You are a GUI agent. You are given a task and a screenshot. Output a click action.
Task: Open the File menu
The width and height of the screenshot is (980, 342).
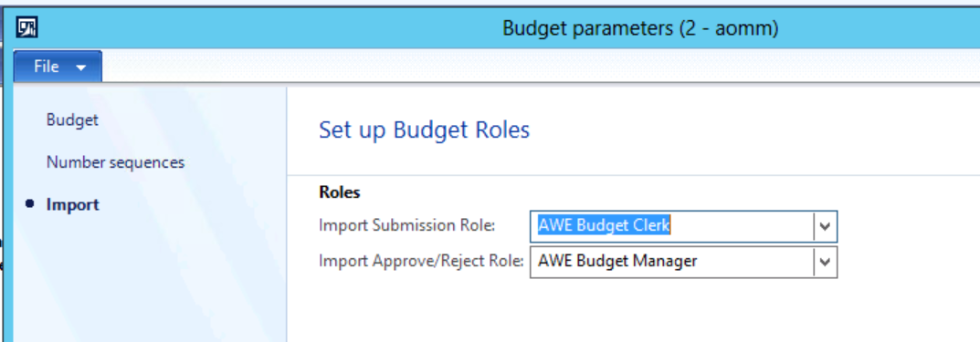tap(58, 67)
